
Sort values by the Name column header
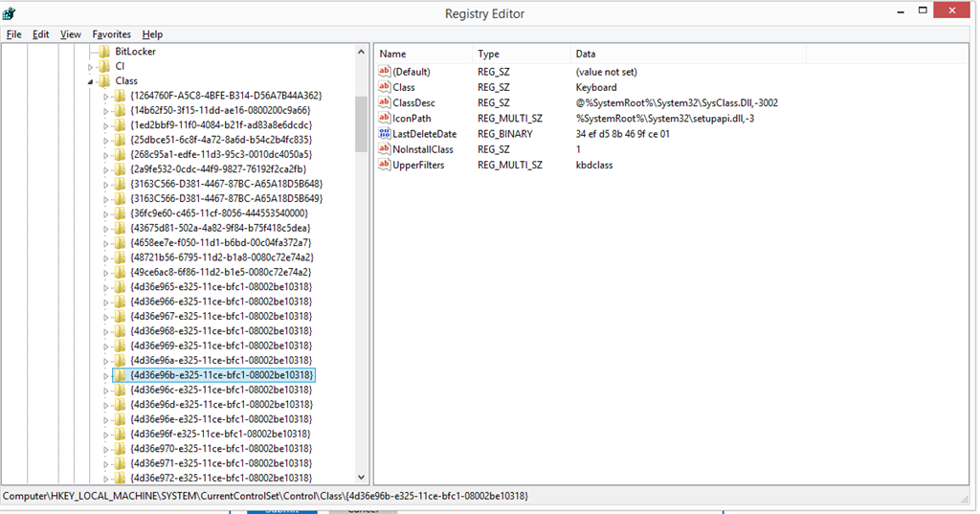point(424,54)
